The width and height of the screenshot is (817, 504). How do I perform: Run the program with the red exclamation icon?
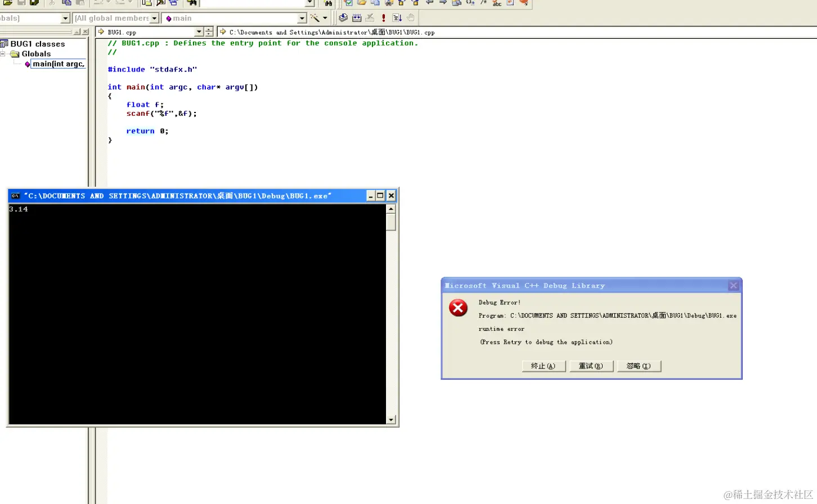point(384,18)
